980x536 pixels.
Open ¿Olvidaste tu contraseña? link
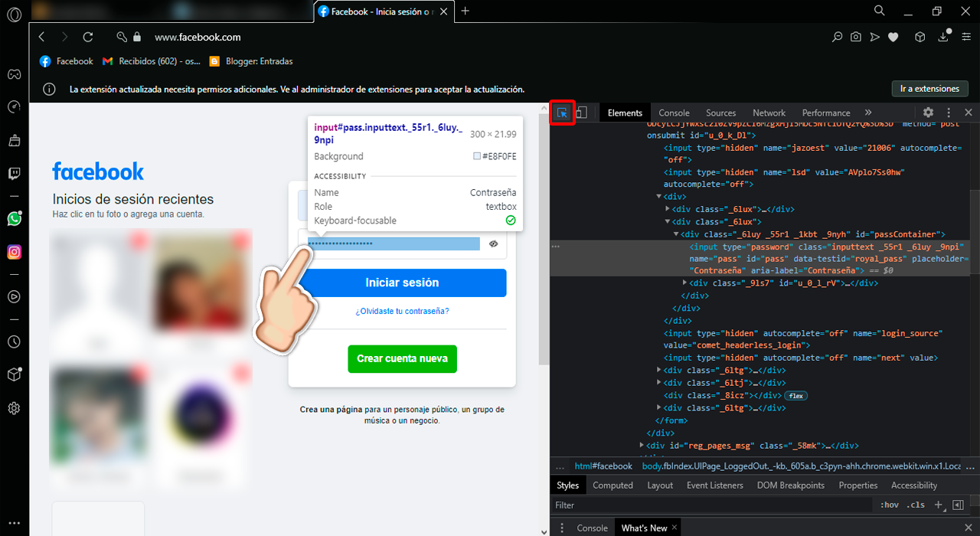(402, 311)
